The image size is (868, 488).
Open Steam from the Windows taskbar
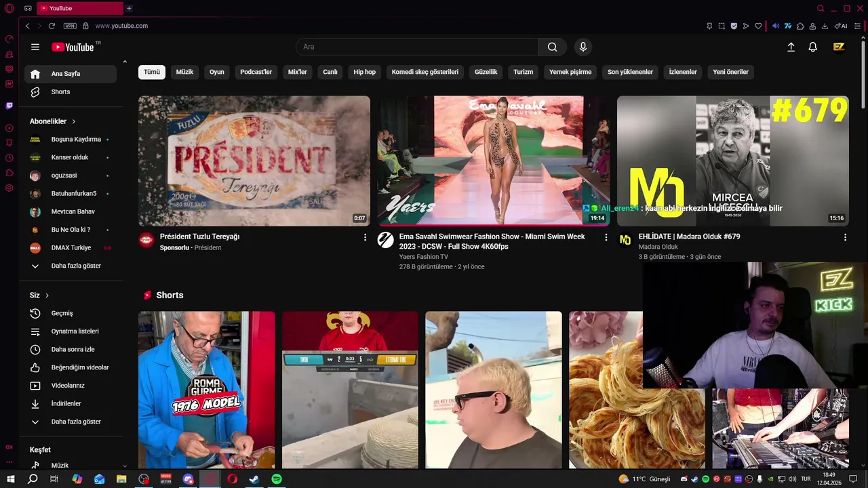(x=254, y=479)
